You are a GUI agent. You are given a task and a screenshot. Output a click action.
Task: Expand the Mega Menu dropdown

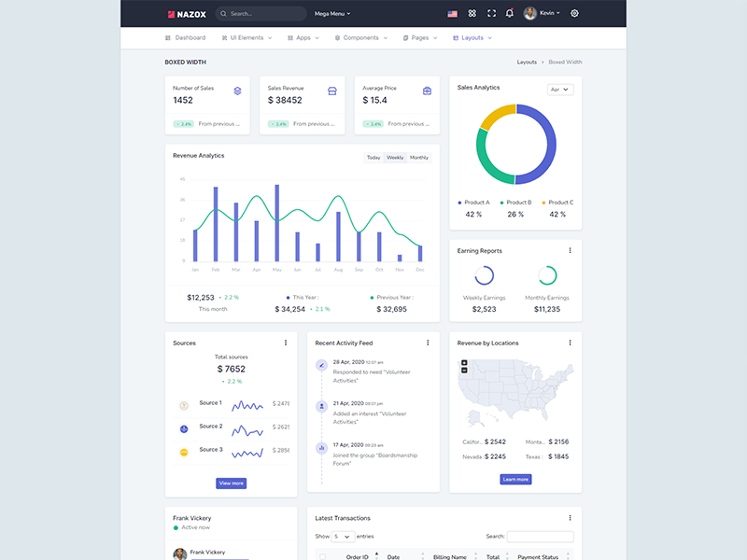tap(332, 14)
